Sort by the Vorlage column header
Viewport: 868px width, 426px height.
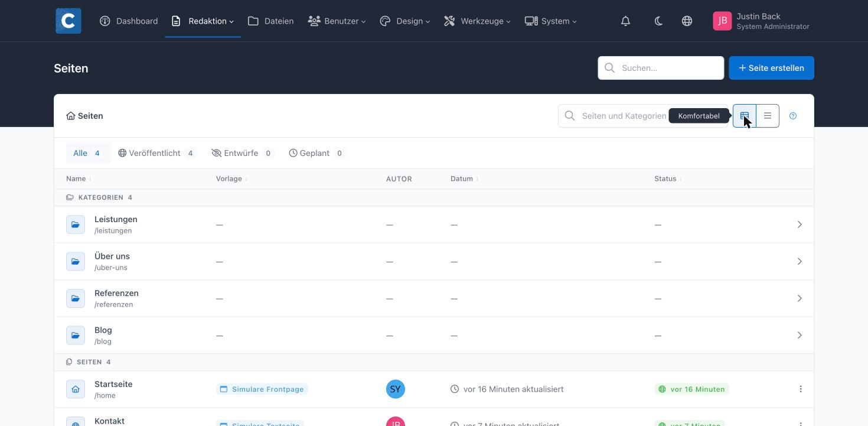[231, 178]
